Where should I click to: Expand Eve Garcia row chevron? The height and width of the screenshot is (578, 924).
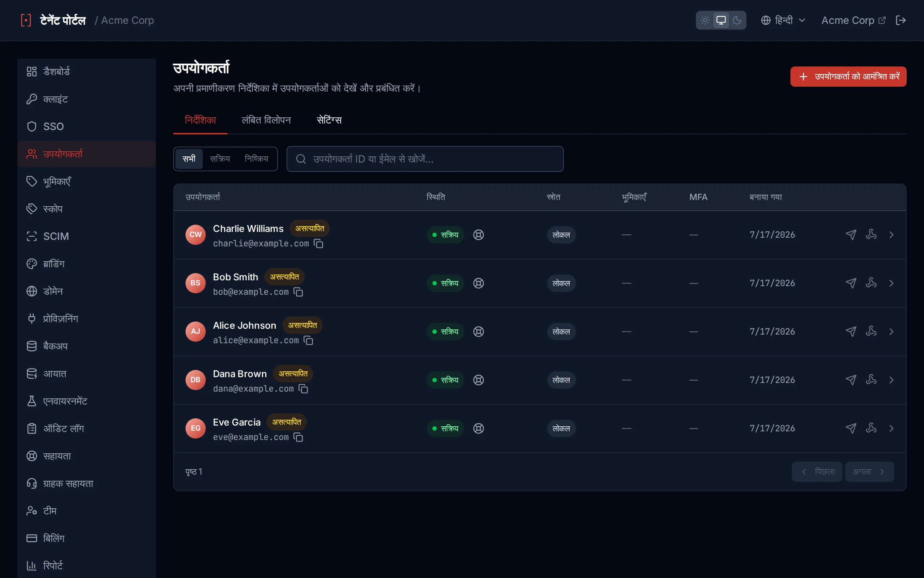coord(891,428)
